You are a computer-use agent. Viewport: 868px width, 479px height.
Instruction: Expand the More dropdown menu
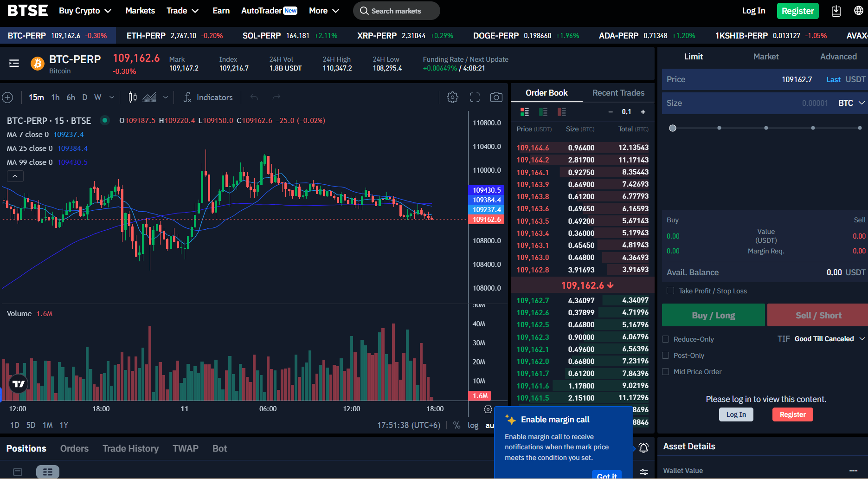324,11
